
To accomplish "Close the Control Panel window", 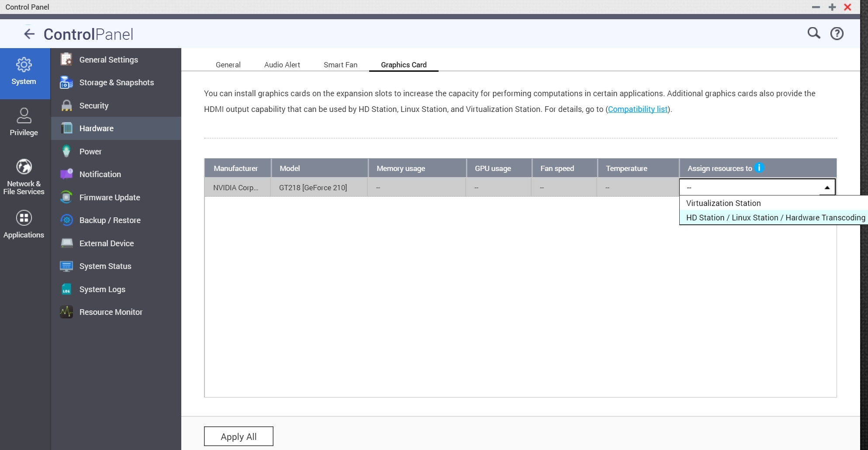I will (x=847, y=7).
